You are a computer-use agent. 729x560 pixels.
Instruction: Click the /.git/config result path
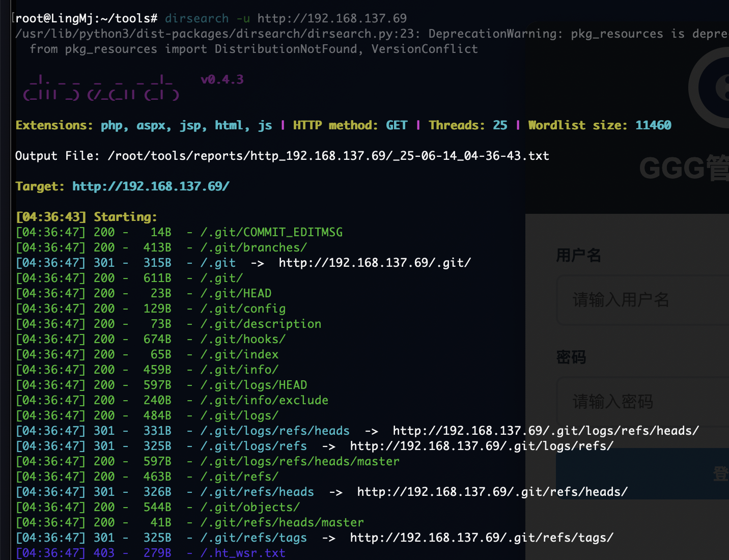[243, 309]
